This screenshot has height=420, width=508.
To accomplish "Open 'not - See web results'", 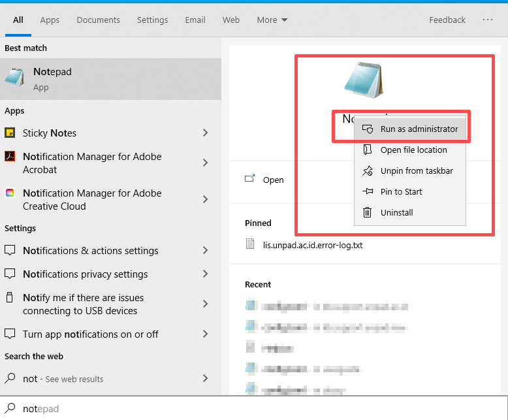I will [x=63, y=378].
